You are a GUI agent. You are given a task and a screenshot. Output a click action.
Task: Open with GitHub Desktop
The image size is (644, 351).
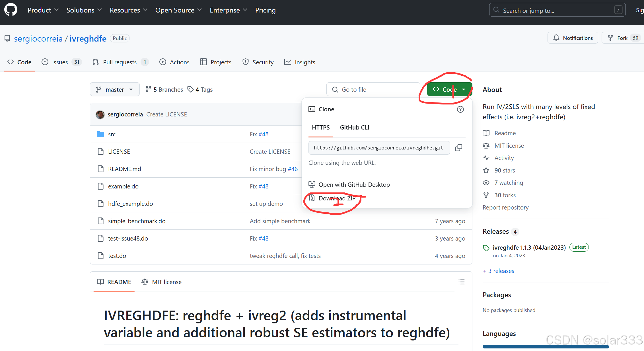point(354,185)
